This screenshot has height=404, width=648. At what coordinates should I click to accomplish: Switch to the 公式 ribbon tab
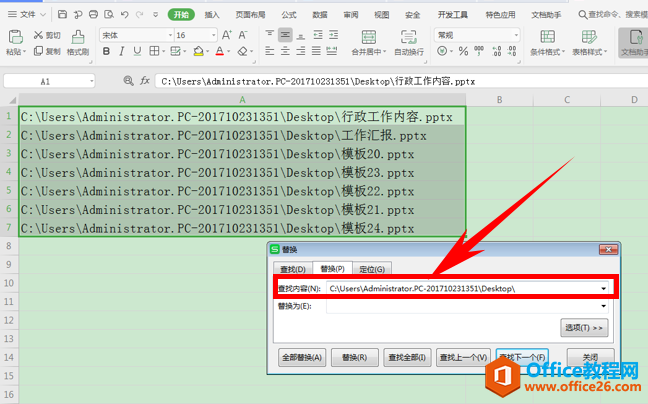[289, 15]
